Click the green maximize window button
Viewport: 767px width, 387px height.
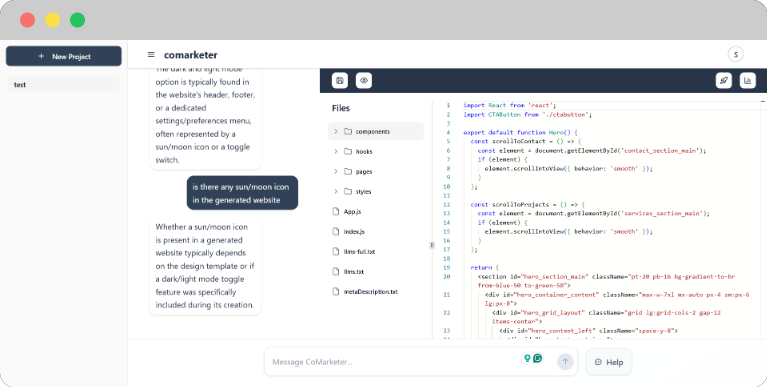(77, 20)
